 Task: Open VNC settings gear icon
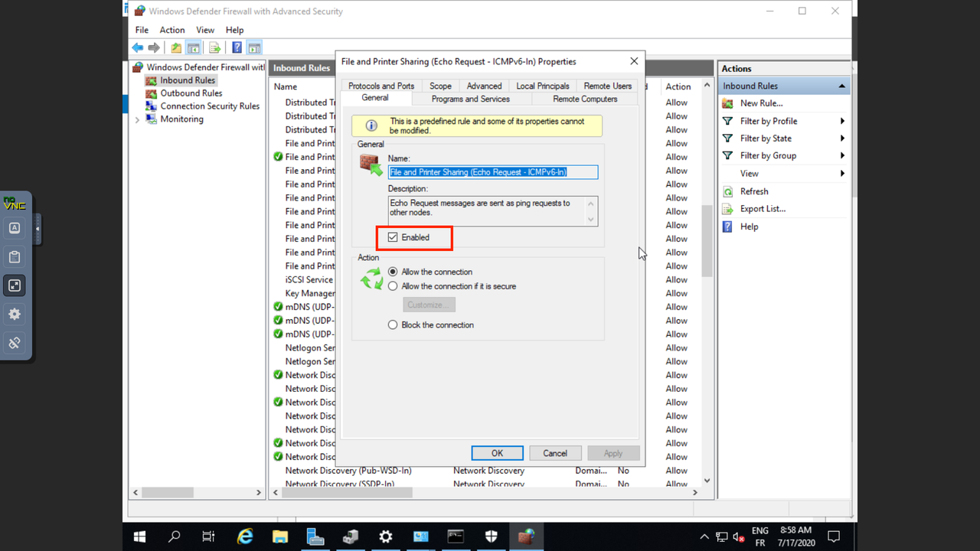(14, 315)
